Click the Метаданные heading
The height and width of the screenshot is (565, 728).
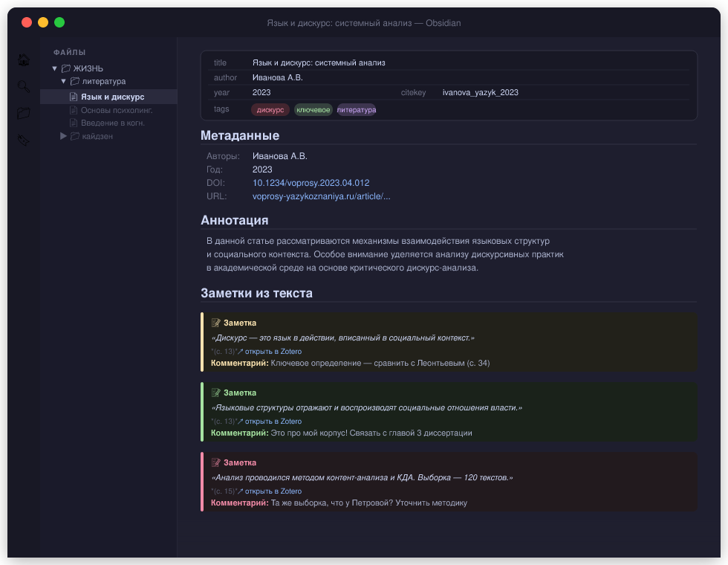coord(240,135)
